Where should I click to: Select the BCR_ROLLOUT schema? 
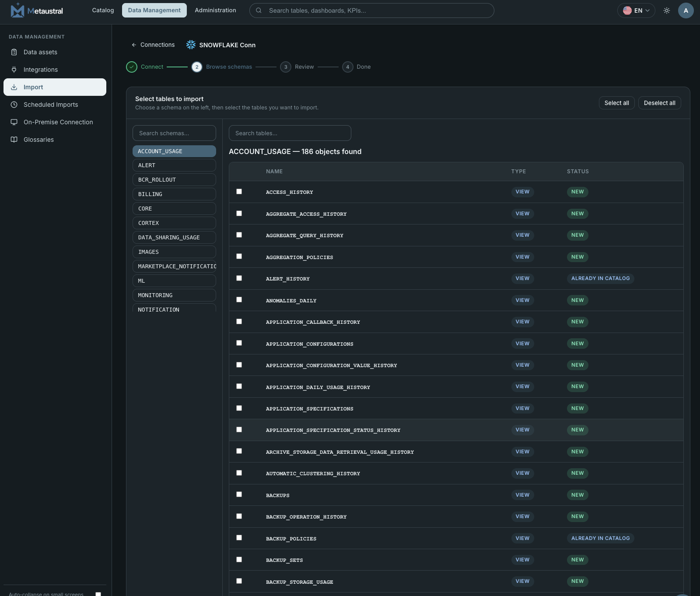[174, 179]
